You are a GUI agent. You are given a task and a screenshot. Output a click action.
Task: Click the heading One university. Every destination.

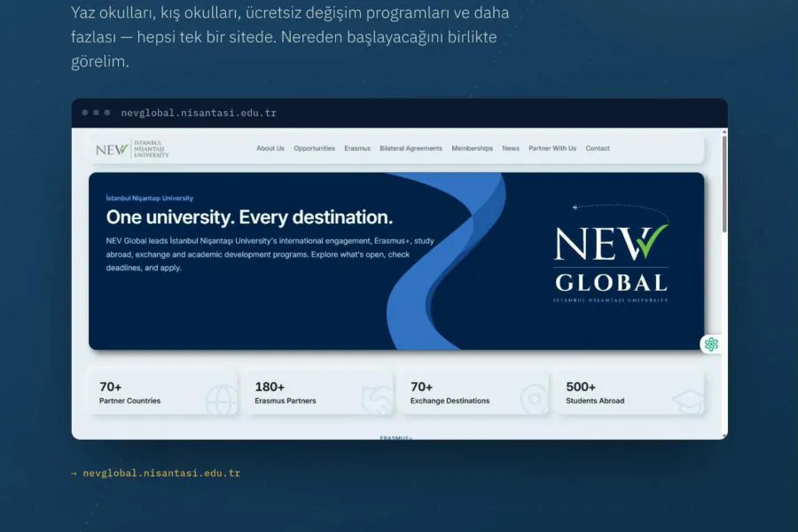[249, 217]
